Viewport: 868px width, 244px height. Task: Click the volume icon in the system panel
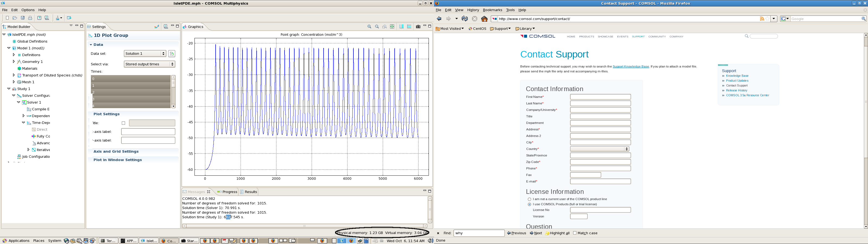[x=431, y=241]
